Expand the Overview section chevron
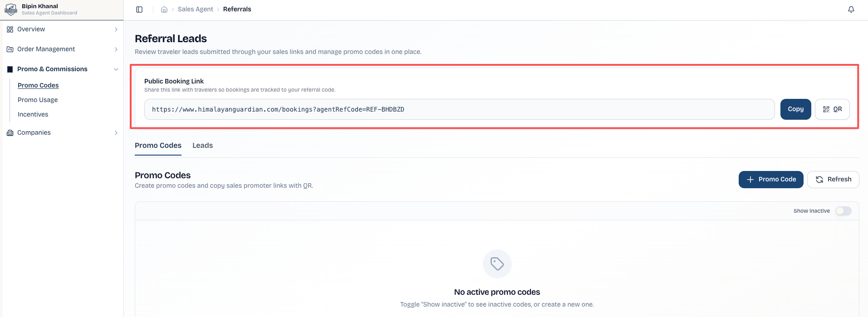 (x=116, y=29)
